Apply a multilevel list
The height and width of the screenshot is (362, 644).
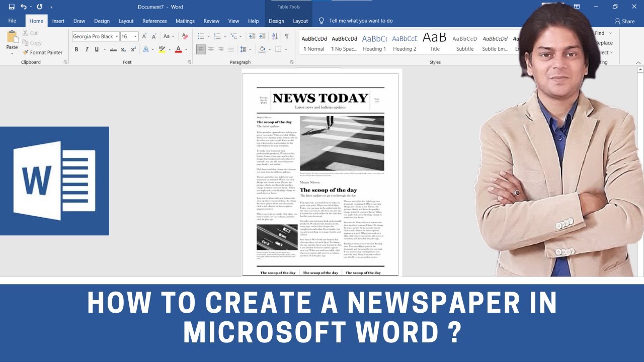(233, 36)
